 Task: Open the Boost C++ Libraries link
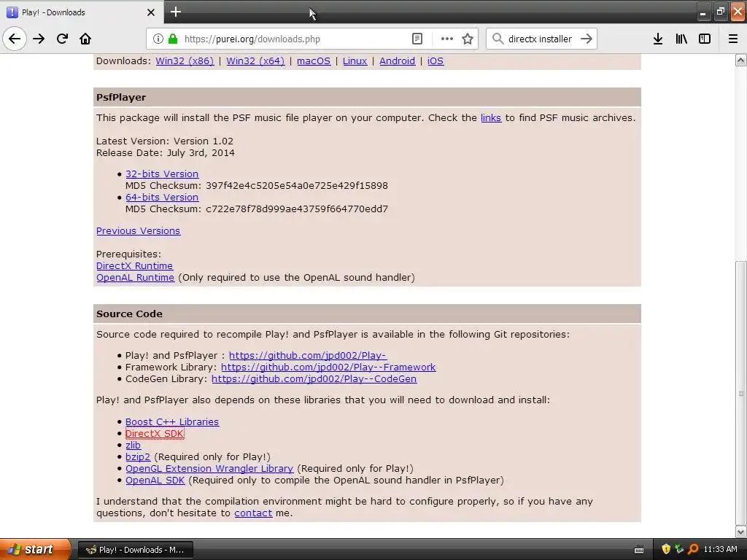coord(172,422)
